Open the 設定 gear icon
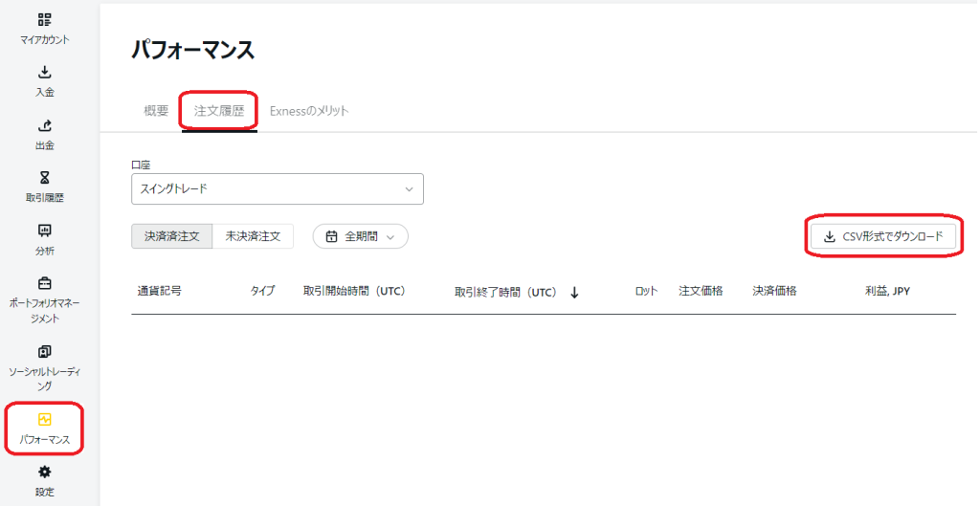 pos(45,472)
